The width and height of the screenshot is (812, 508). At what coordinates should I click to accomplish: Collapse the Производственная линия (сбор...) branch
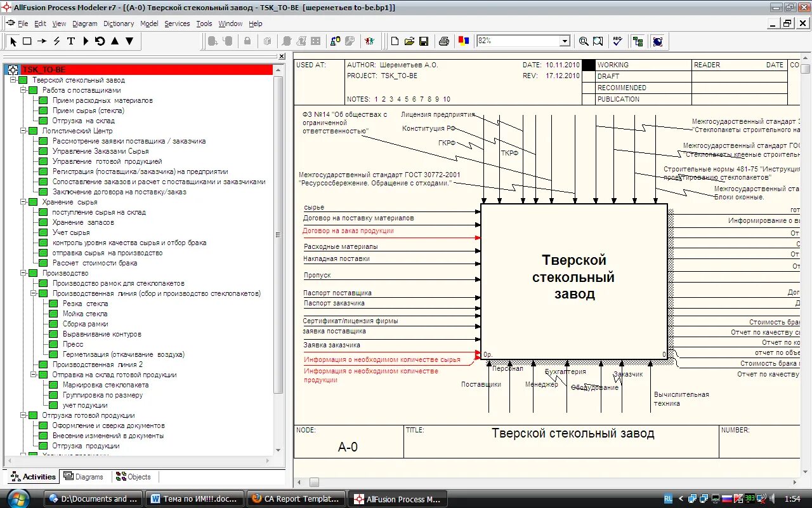point(34,293)
